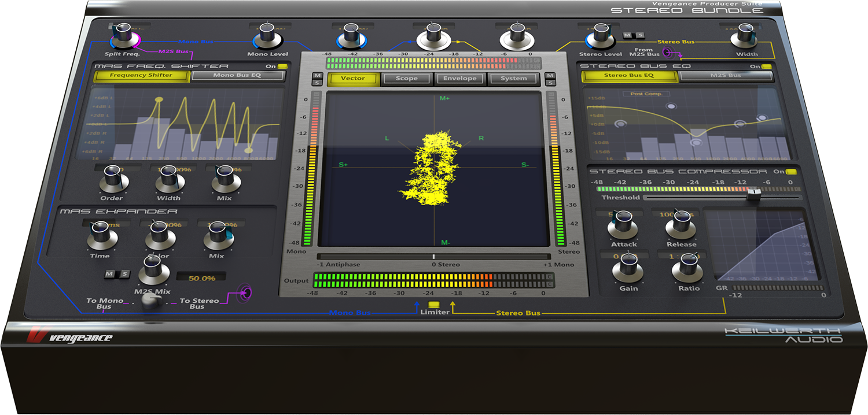Click the M button beside M2S Mix

(110, 274)
